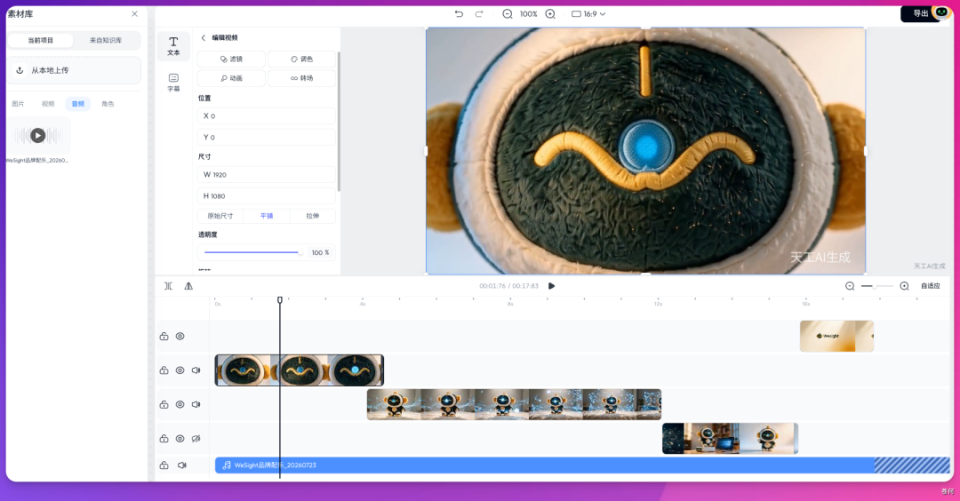Viewport: 960px width, 501px height.
Task: Switch to 来自知识库 tab
Action: tap(106, 40)
